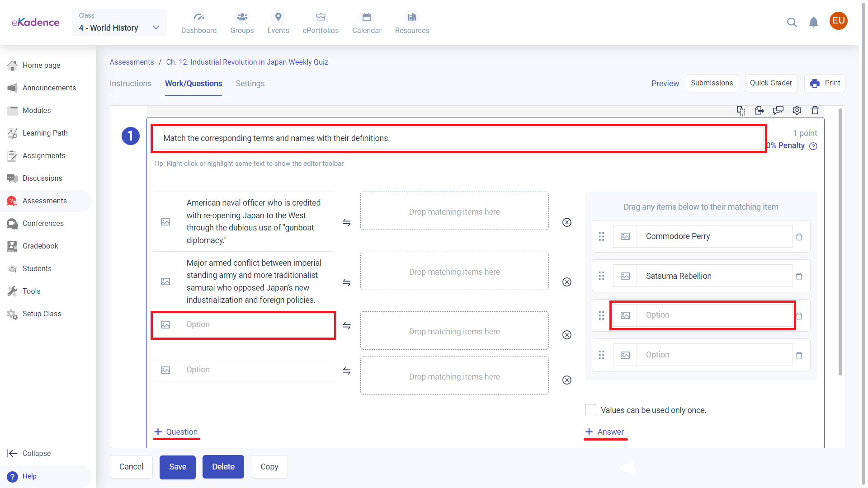Image resolution: width=868 pixels, height=488 pixels.
Task: Switch to the Instructions tab
Action: pos(130,84)
